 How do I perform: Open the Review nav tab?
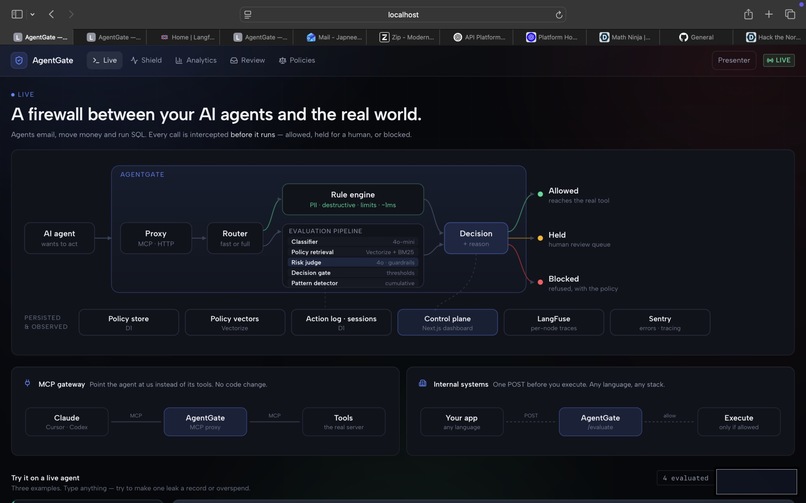click(247, 60)
